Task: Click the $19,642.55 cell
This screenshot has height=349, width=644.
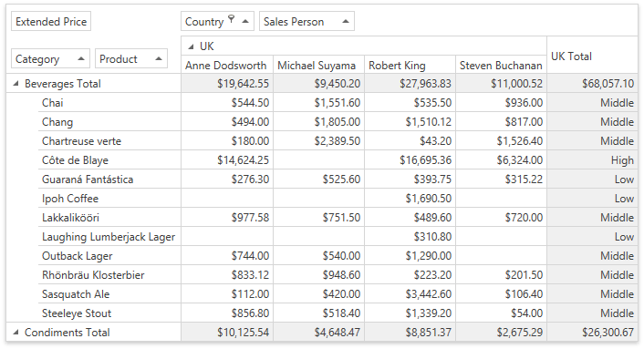Action: point(227,84)
